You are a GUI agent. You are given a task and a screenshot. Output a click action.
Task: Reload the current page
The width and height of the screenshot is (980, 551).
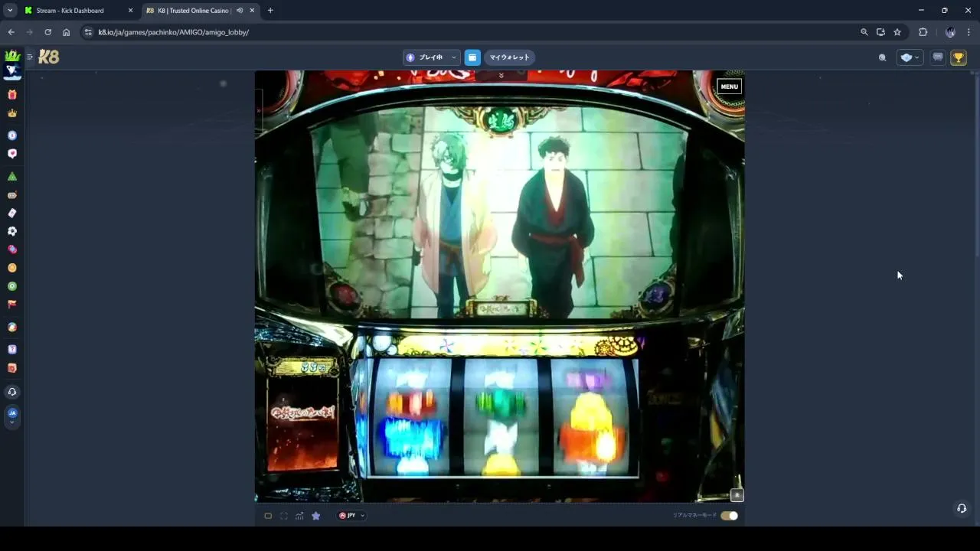tap(47, 32)
